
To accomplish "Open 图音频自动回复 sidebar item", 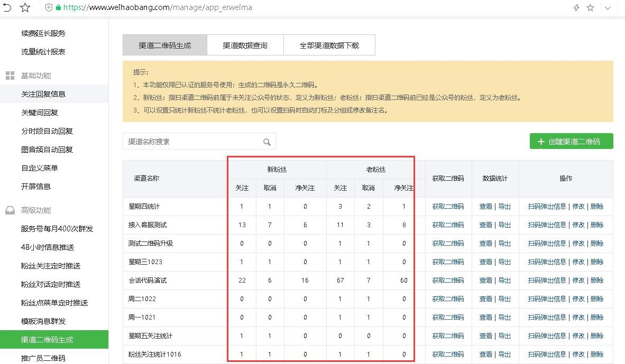I will pos(47,150).
